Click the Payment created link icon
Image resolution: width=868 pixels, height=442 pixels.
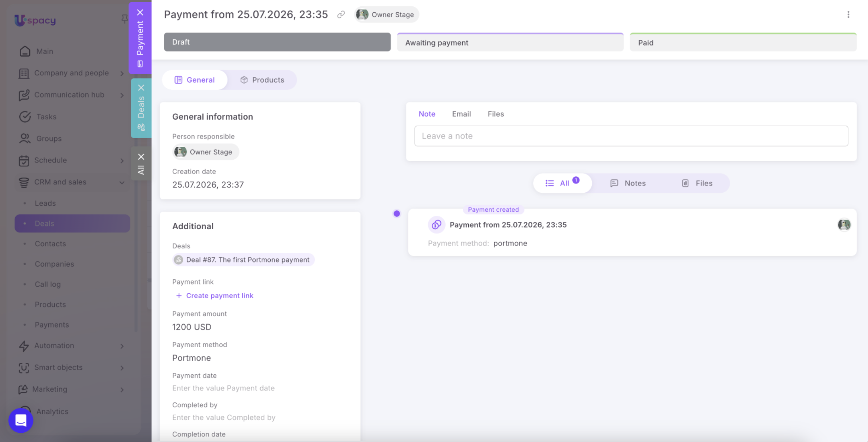[x=436, y=225]
